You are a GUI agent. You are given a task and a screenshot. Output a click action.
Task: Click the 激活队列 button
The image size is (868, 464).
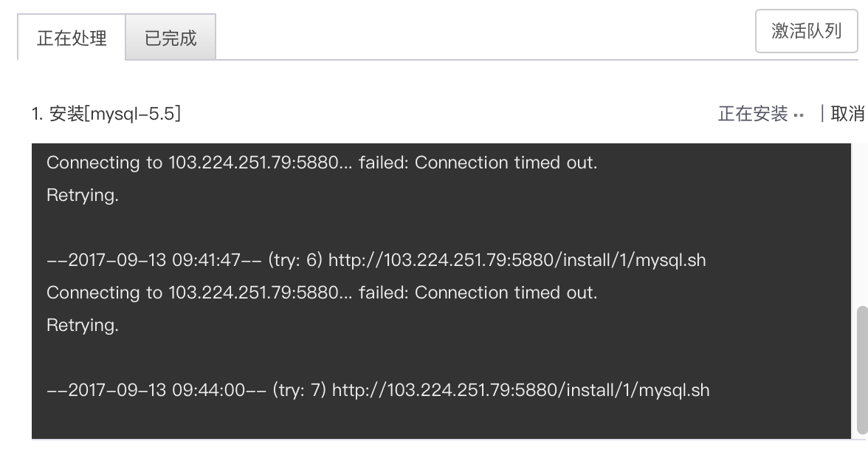[806, 31]
